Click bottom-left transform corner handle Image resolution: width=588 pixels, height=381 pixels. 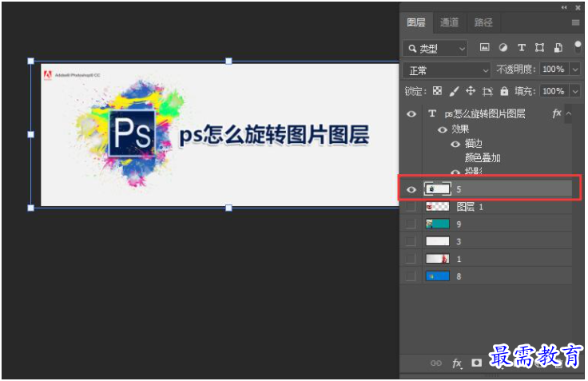tap(30, 208)
